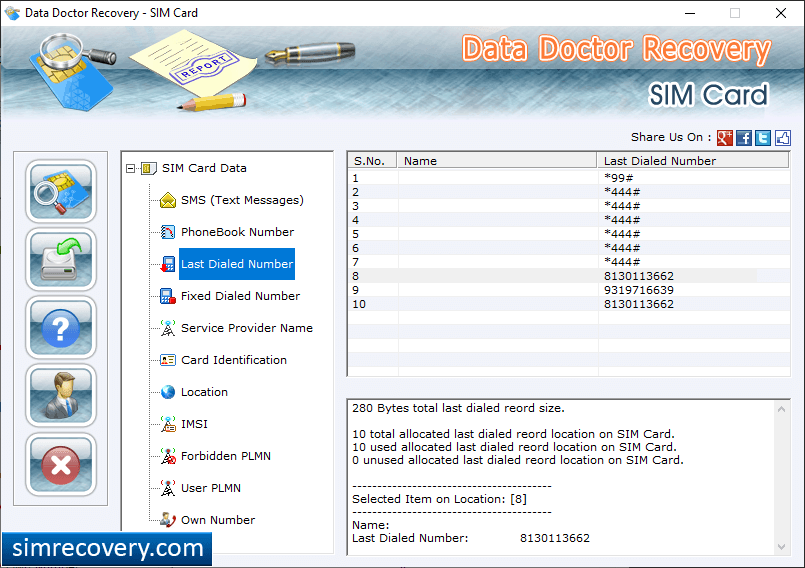Click the About Us businessman button
The width and height of the screenshot is (805, 568).
[61, 395]
